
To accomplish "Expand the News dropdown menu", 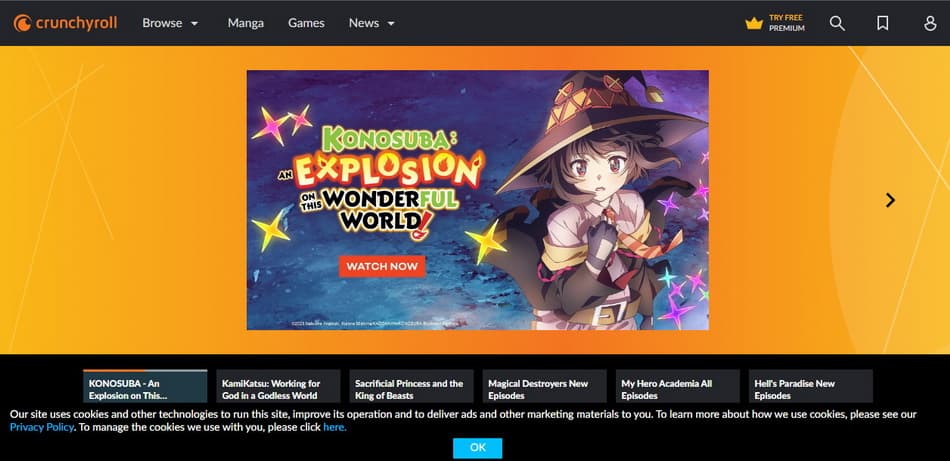I will pyautogui.click(x=371, y=23).
